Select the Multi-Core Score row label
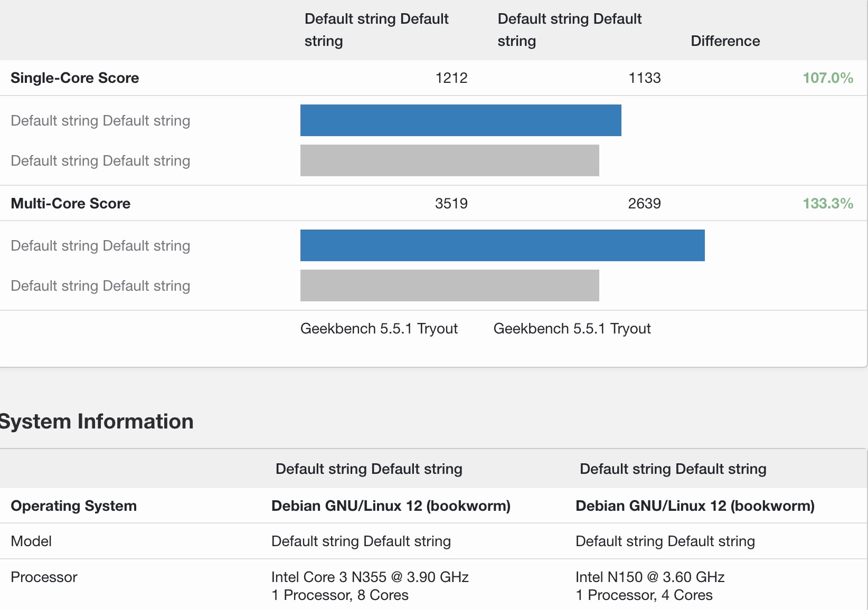 (x=70, y=204)
